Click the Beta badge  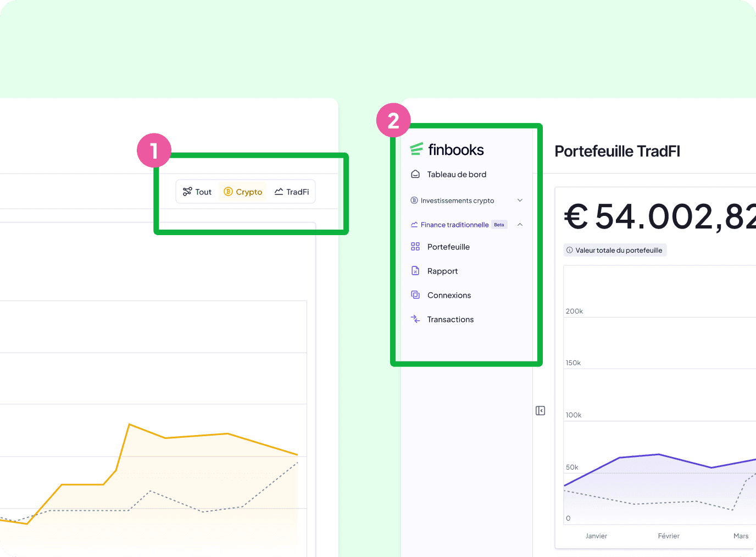[x=499, y=225]
